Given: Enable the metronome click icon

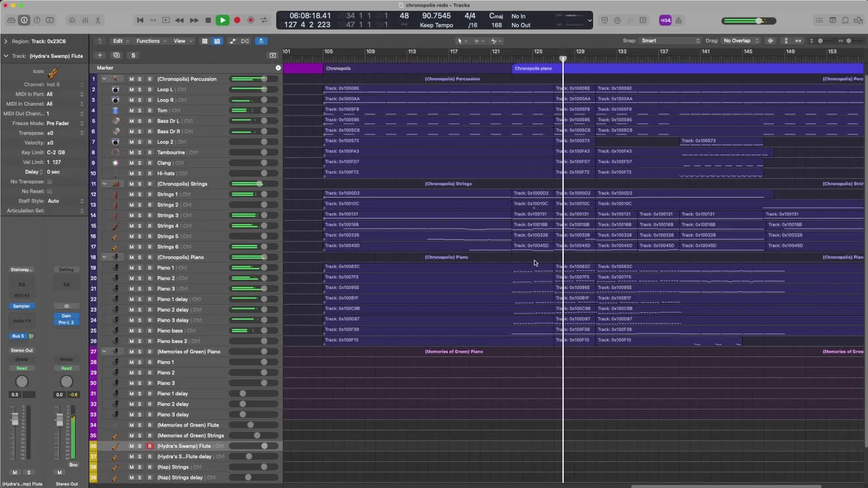Looking at the screenshot, I should [679, 20].
